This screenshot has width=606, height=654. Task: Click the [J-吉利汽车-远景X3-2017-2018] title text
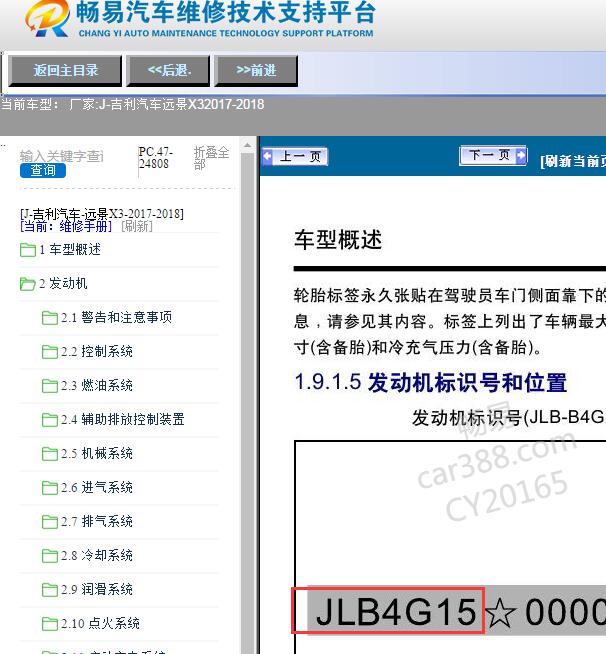coord(102,214)
